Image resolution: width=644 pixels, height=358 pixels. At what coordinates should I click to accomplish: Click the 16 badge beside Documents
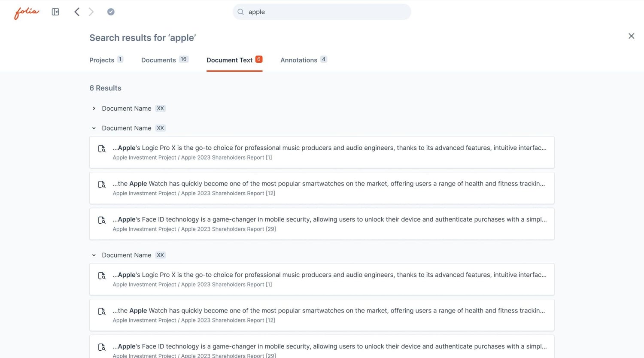tap(183, 59)
